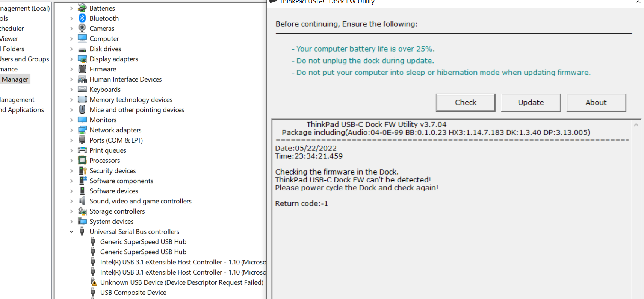This screenshot has width=644, height=299.
Task: Select the Ports (COM & LPT) label
Action: pos(116,140)
